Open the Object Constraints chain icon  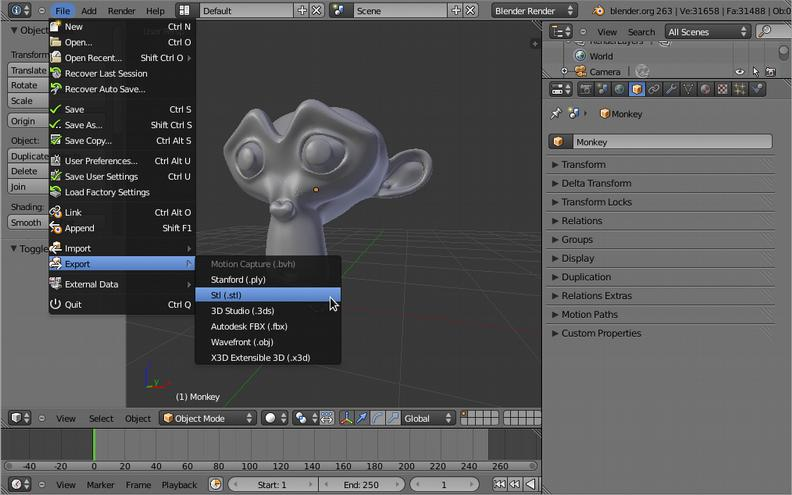point(654,89)
